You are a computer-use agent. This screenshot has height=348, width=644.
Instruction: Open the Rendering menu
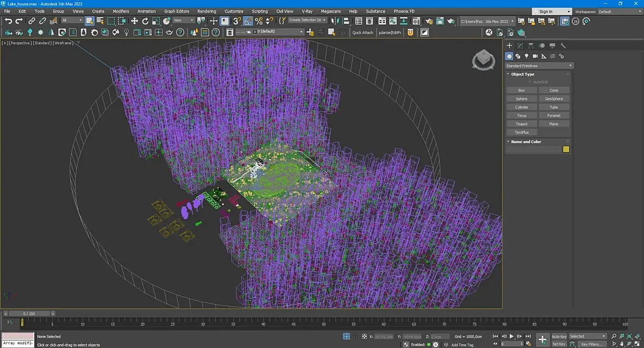tap(206, 11)
